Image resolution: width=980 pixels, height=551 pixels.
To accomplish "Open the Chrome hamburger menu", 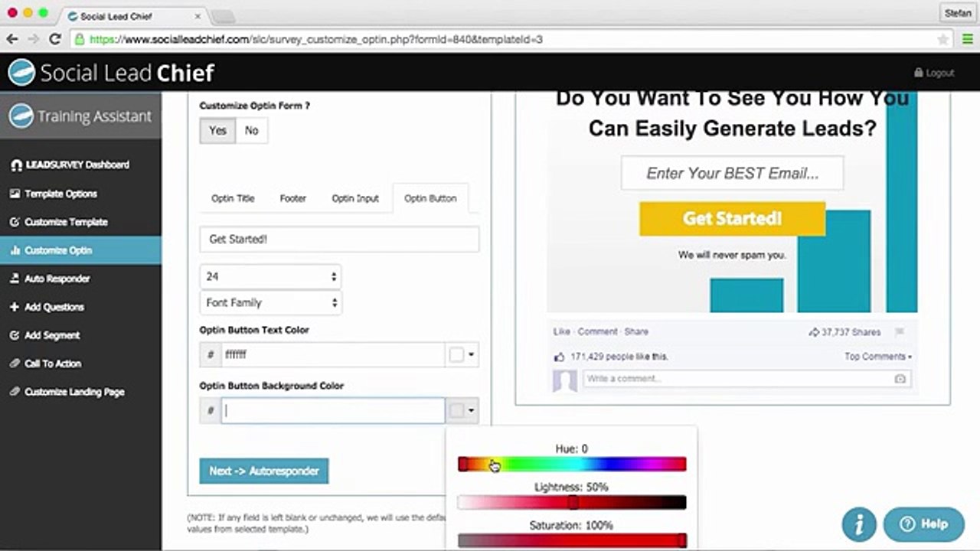I will coord(968,39).
